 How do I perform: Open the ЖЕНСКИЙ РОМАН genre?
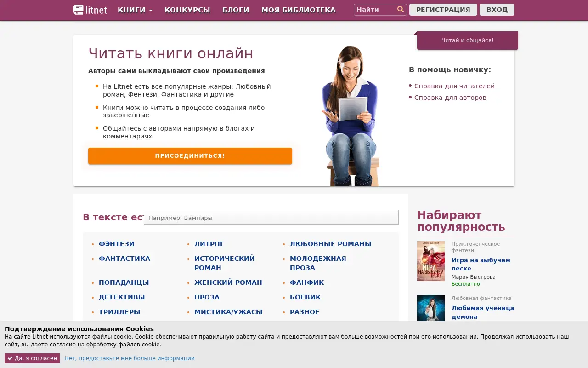tap(228, 282)
